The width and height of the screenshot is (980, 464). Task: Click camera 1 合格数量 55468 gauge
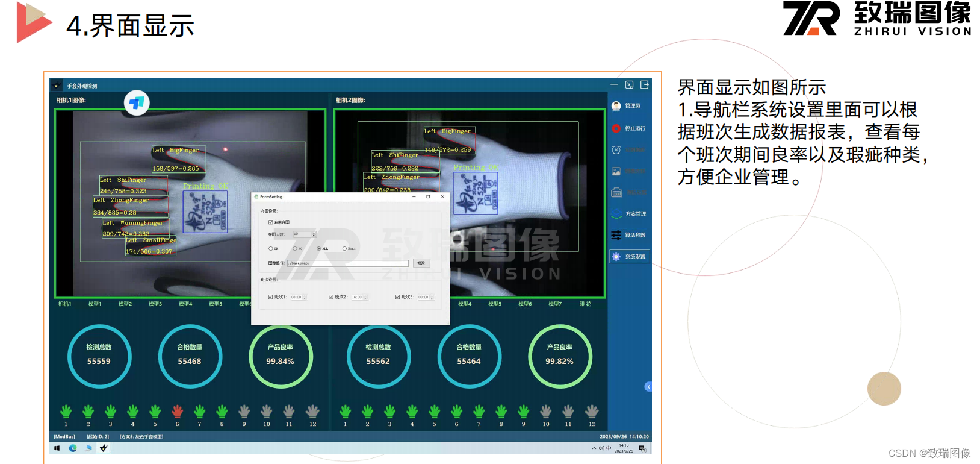point(190,356)
